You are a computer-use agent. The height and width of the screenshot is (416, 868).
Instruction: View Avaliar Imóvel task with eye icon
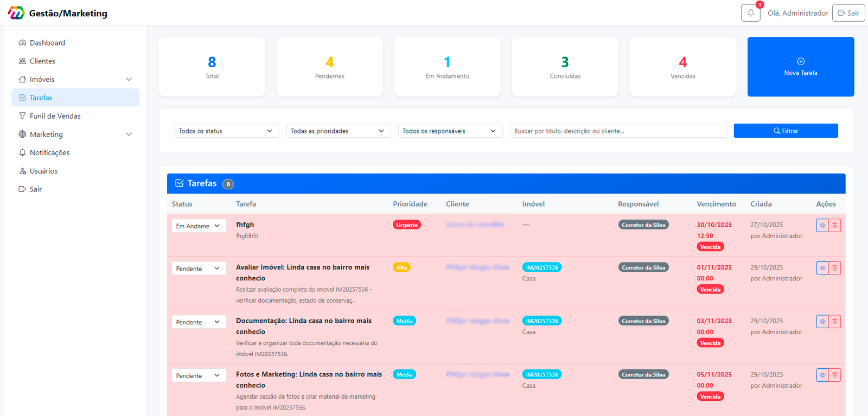tap(822, 268)
